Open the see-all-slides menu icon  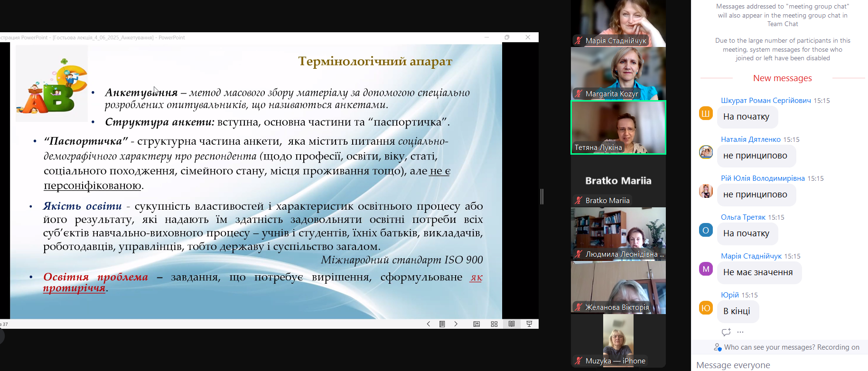[x=442, y=324]
